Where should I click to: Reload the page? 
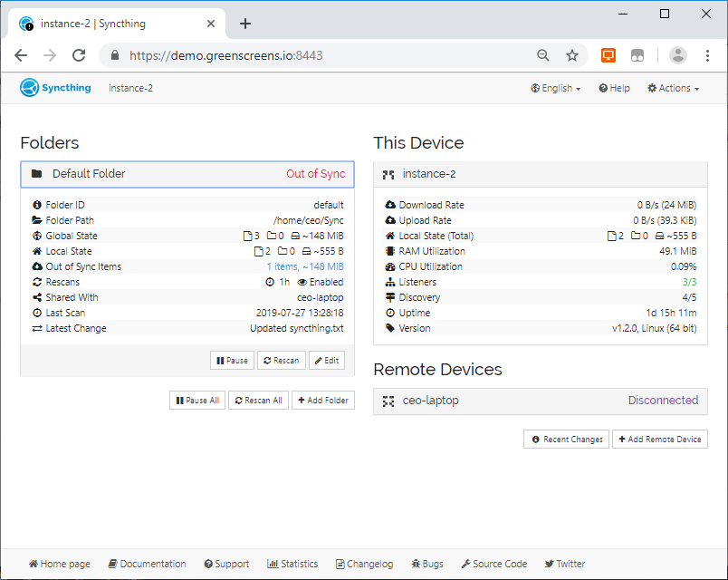click(79, 55)
